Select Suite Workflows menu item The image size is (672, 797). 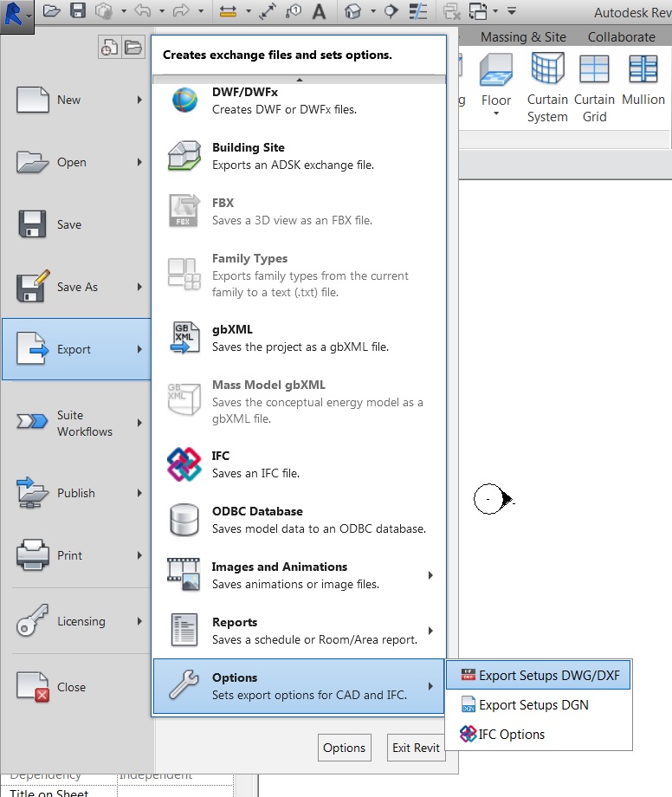pyautogui.click(x=76, y=423)
